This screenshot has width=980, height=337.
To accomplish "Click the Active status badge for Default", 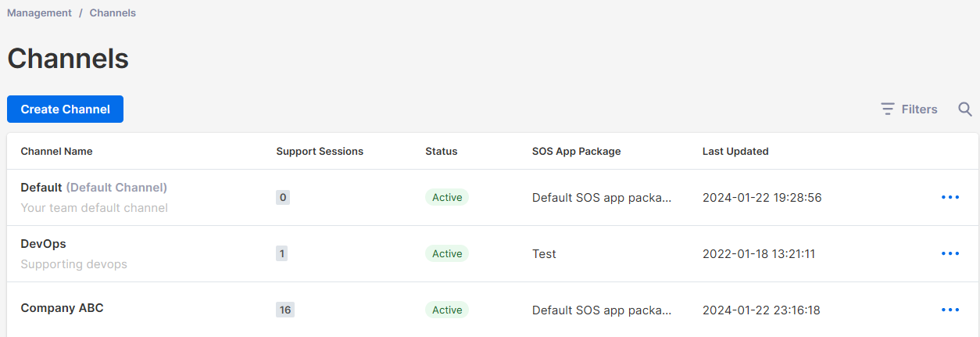I will [447, 197].
